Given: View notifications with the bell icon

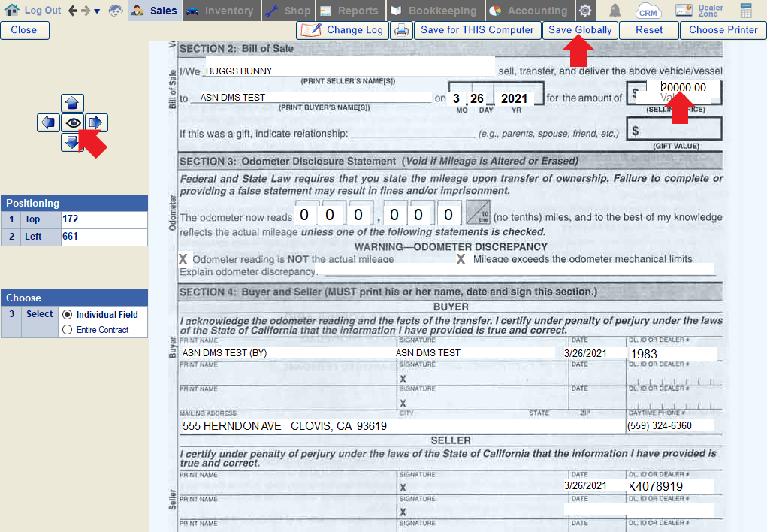Looking at the screenshot, I should (x=615, y=11).
